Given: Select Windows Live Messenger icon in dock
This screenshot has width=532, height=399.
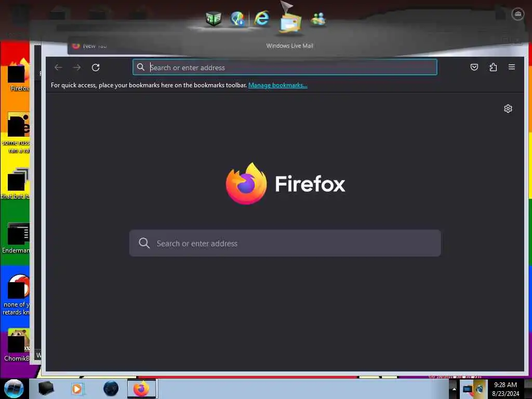Looking at the screenshot, I should [x=318, y=19].
